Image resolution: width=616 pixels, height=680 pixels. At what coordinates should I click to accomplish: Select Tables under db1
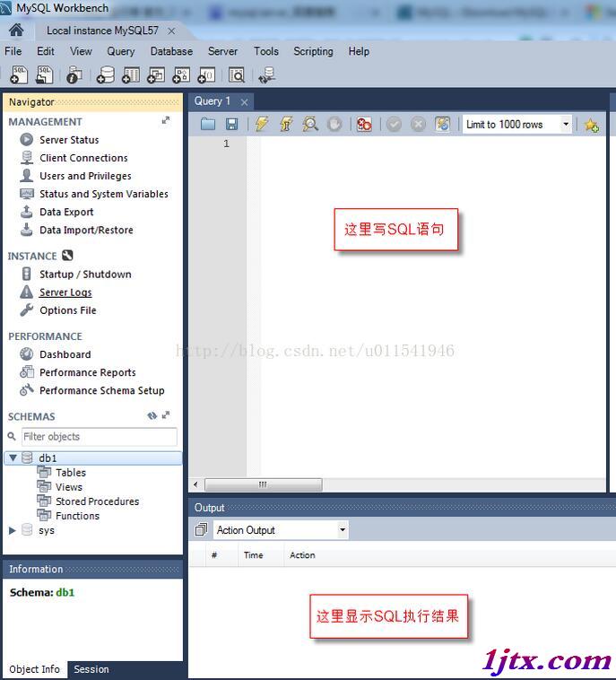(x=71, y=472)
